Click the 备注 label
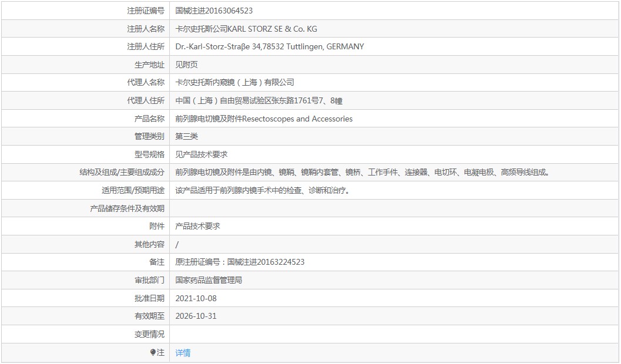The image size is (621, 364). click(x=157, y=262)
